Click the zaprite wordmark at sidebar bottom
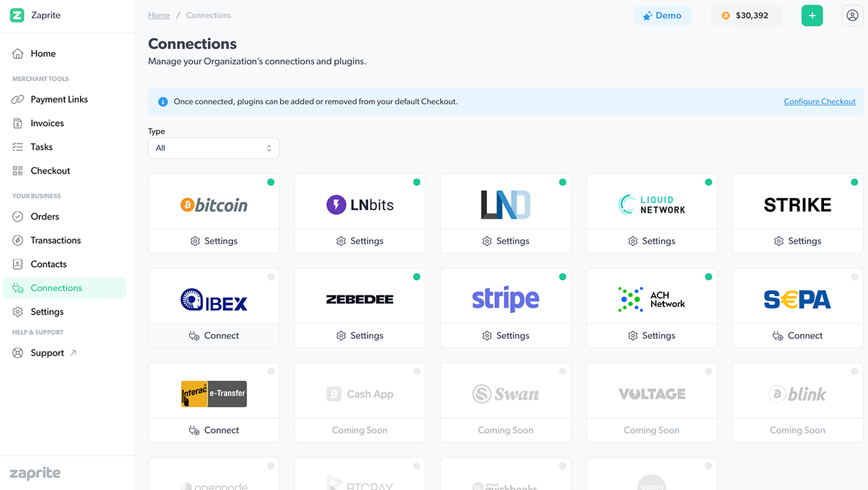The height and width of the screenshot is (490, 868). tap(35, 473)
